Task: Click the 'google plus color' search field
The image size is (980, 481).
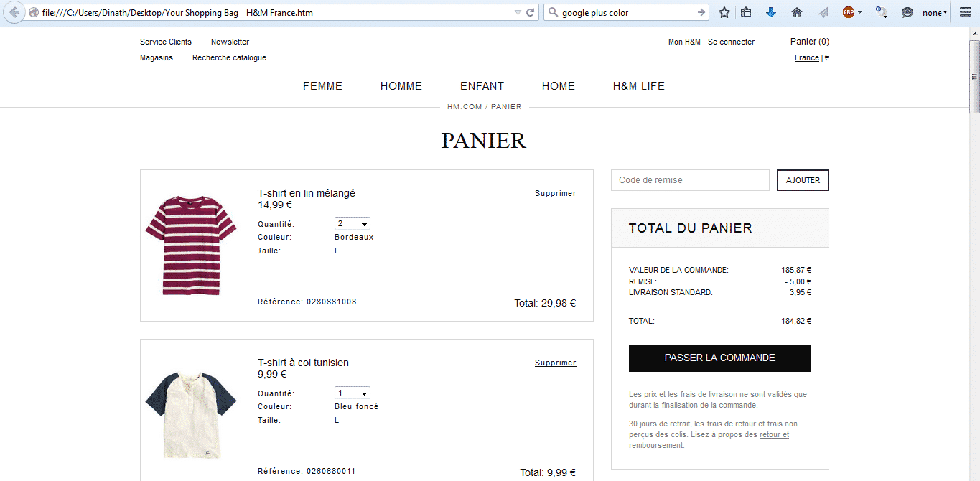Action: [x=627, y=12]
